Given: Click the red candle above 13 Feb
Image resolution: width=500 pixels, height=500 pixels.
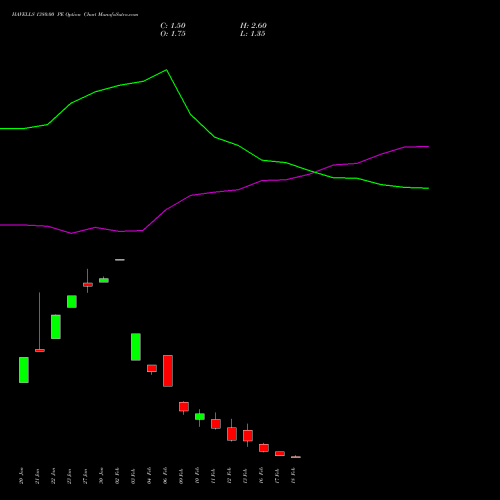Looking at the screenshot, I should [x=248, y=436].
